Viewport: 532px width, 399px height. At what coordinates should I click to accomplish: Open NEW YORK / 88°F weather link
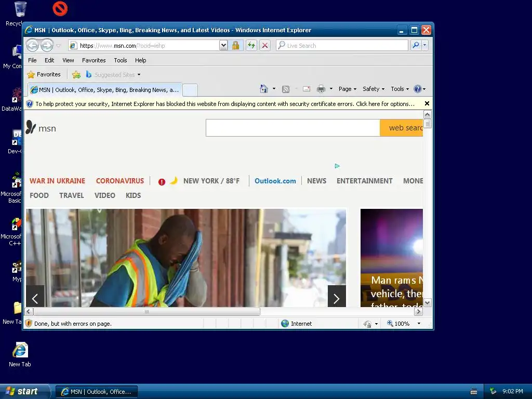211,181
